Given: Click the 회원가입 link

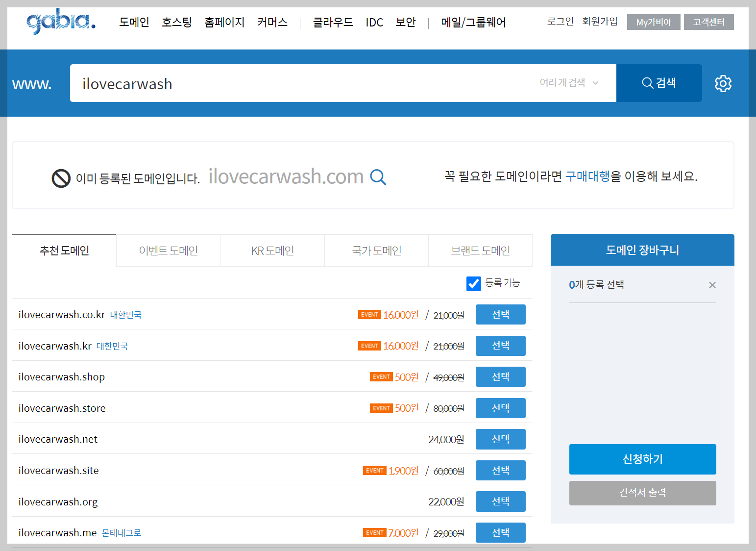Looking at the screenshot, I should (x=600, y=21).
